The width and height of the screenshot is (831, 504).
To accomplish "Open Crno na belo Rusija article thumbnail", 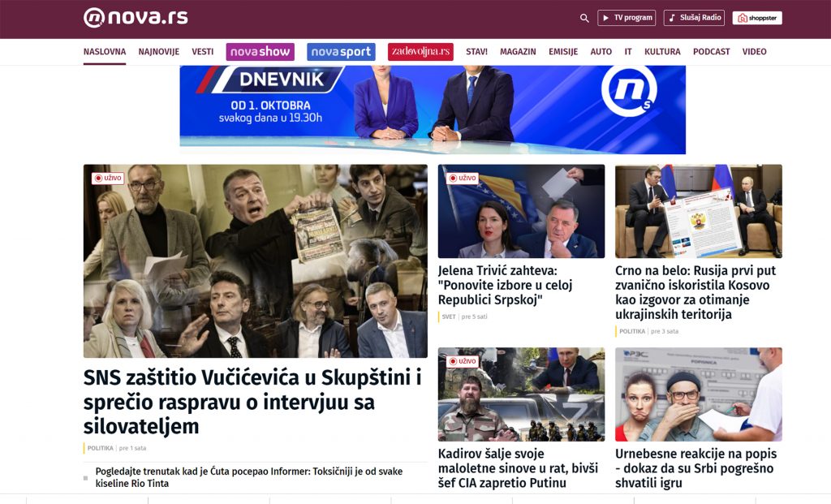I will point(699,212).
